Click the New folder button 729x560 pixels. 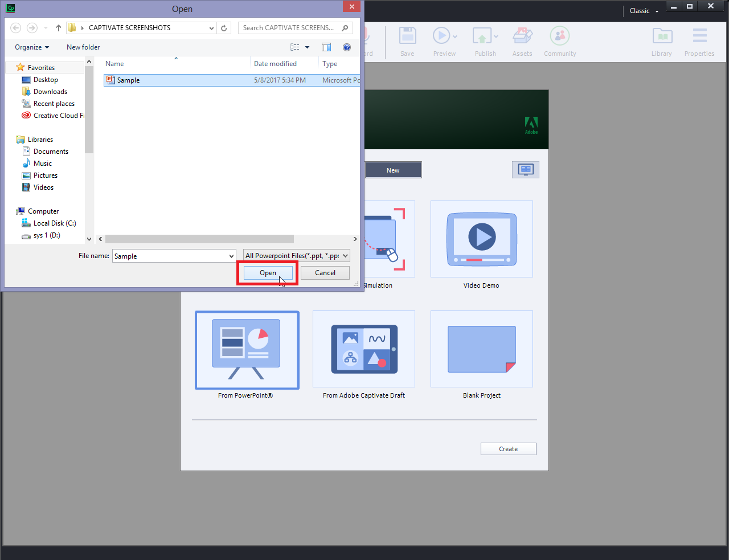[83, 47]
